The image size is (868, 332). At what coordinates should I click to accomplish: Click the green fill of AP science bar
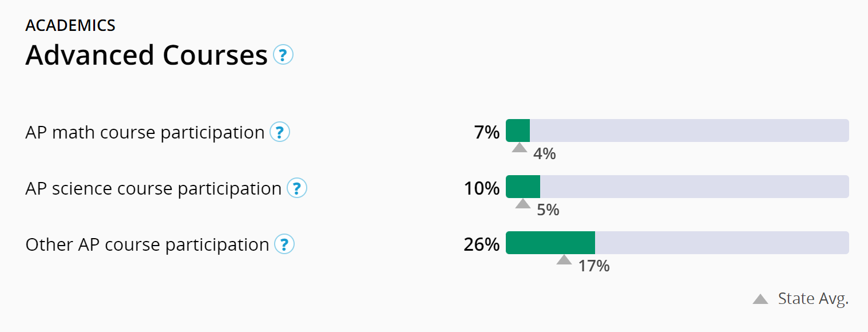coord(523,187)
